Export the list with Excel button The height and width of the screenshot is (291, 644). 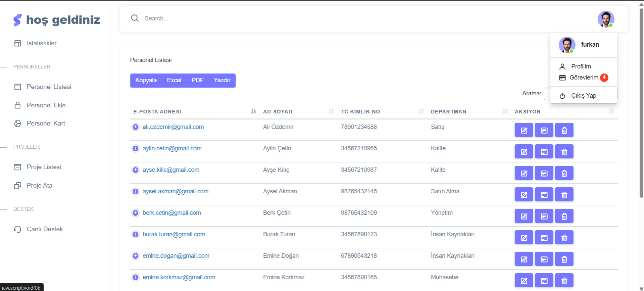click(174, 80)
